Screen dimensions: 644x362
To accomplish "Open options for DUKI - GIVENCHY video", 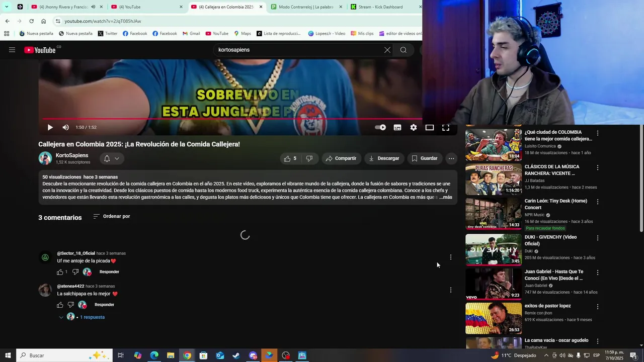I will [598, 238].
